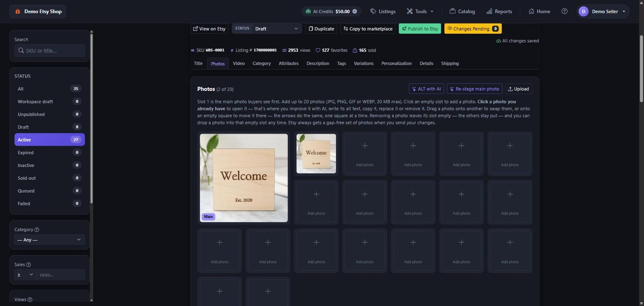
Task: Open help via top bar question mark
Action: (564, 12)
